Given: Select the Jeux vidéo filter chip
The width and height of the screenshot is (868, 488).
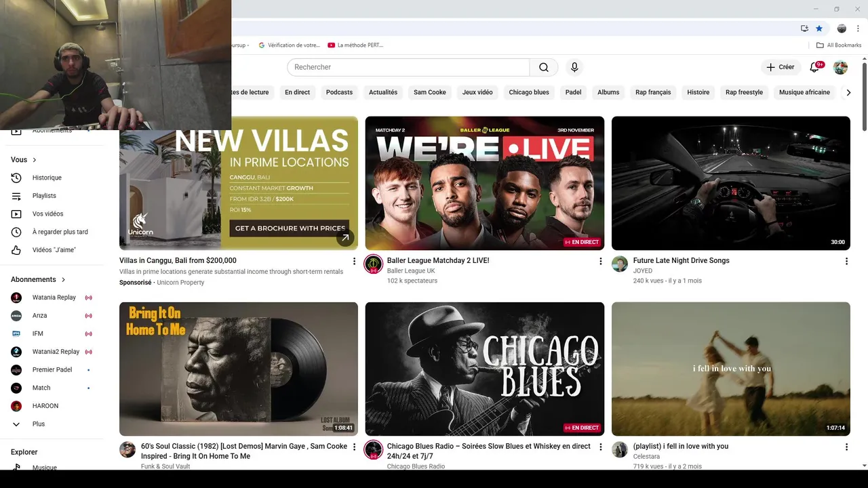Looking at the screenshot, I should pos(477,92).
